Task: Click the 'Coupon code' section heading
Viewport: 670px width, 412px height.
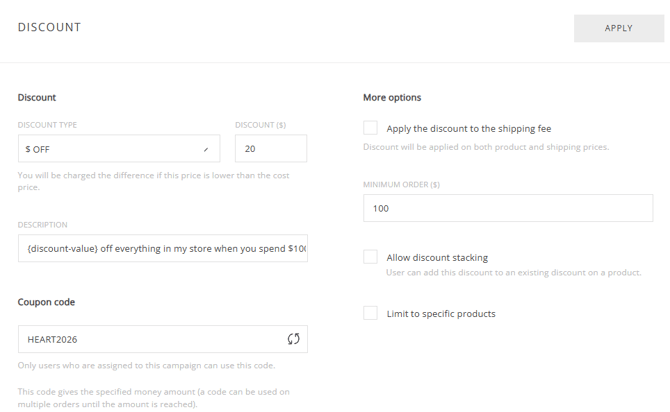Action: click(46, 302)
